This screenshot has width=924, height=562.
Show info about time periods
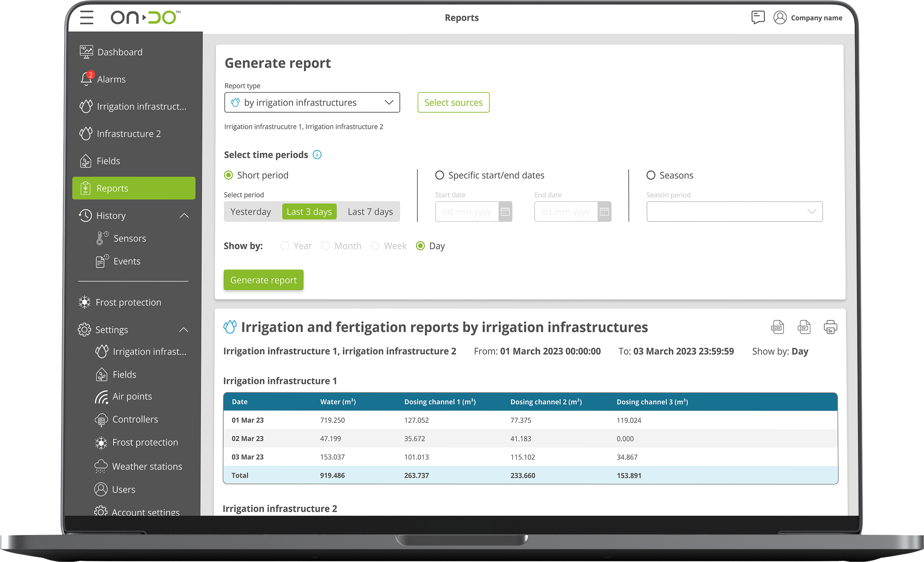click(317, 155)
